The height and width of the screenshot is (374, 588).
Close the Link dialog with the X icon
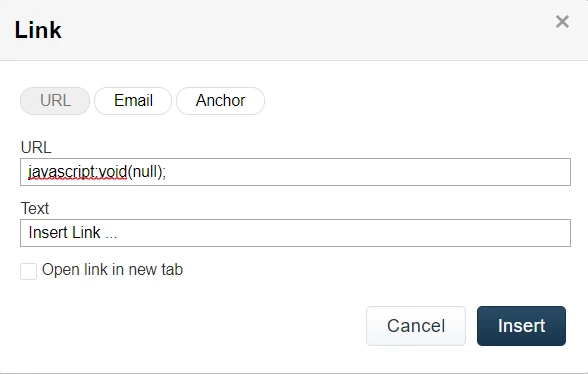(562, 22)
